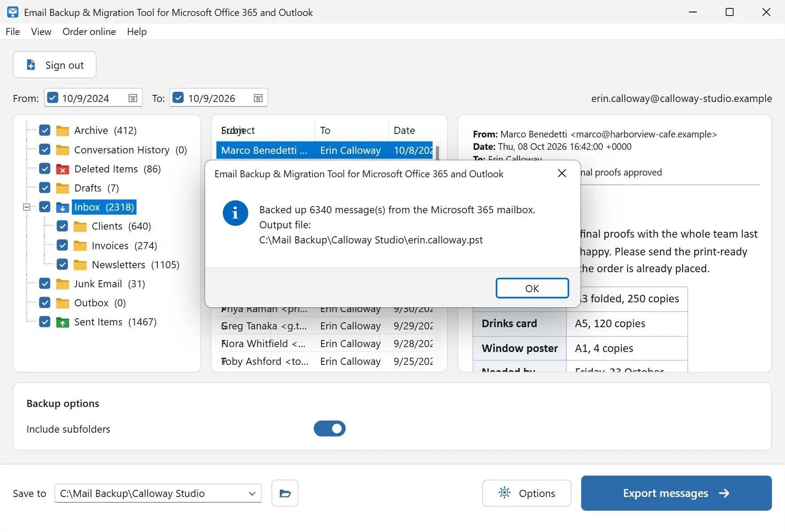
Task: Open the Options button
Action: coord(527,493)
